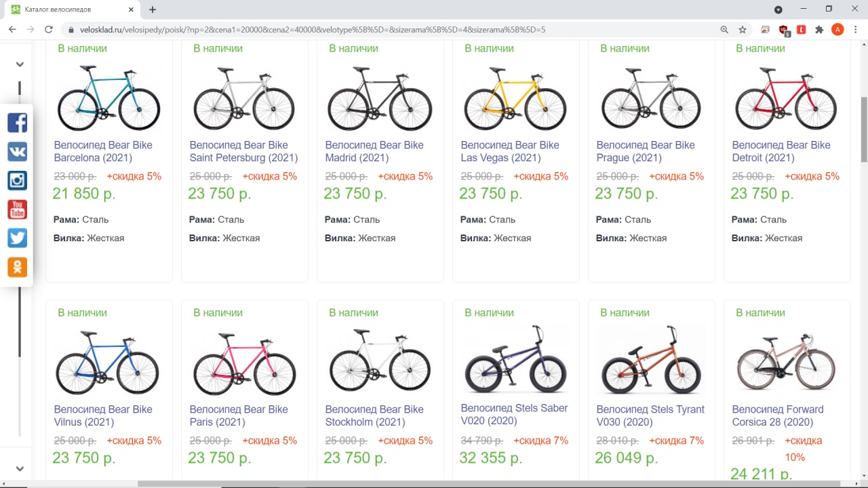Viewport: 868px width, 488px height.
Task: Click the silver Saint Petersburg bike photo
Action: tap(244, 98)
